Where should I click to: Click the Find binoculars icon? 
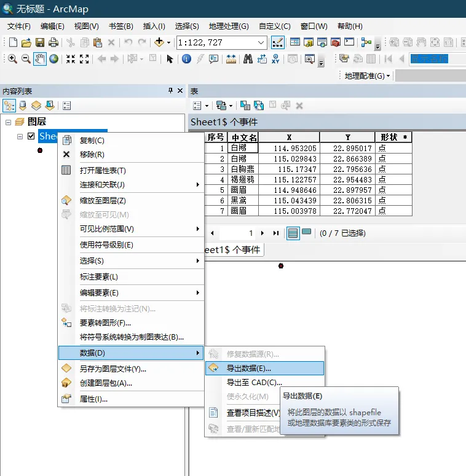click(248, 58)
